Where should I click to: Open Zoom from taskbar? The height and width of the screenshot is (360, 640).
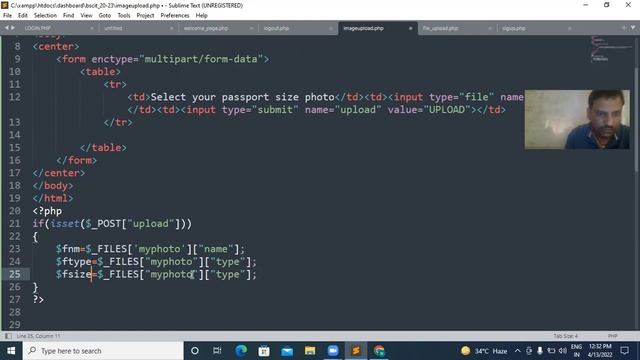click(x=333, y=351)
